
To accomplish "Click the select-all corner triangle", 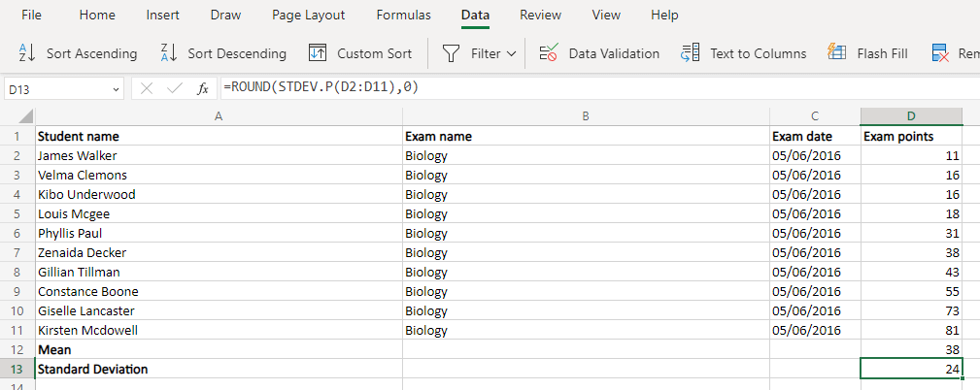I will (x=26, y=116).
